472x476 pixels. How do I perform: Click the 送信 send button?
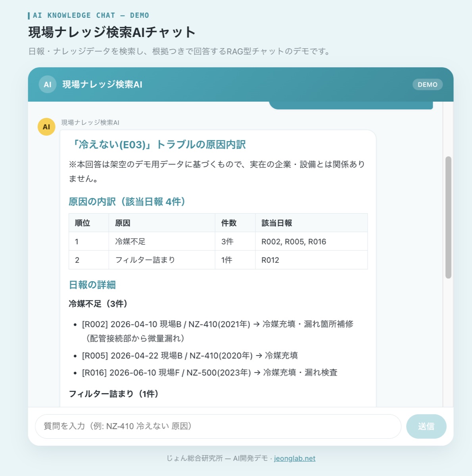[x=426, y=426]
